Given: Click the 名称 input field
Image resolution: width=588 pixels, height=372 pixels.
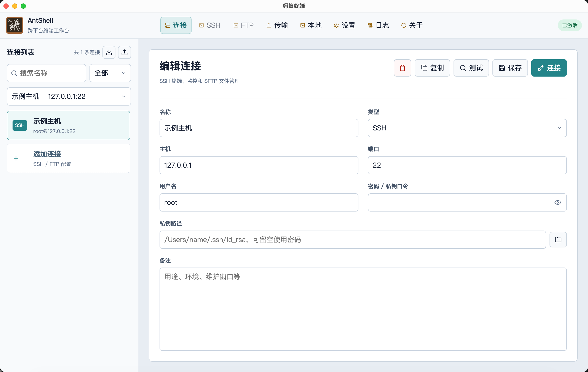Looking at the screenshot, I should pyautogui.click(x=259, y=128).
